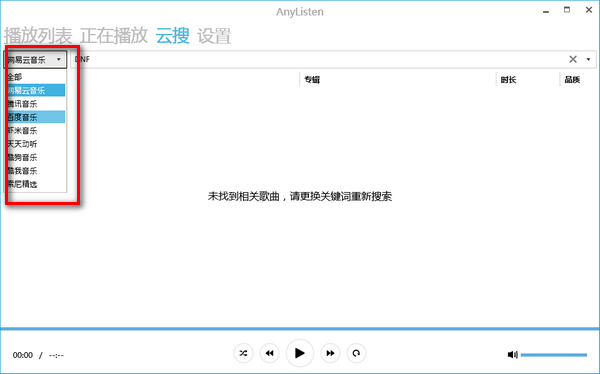The height and width of the screenshot is (374, 600).
Task: Select 全部 in the source list
Action: pos(35,77)
